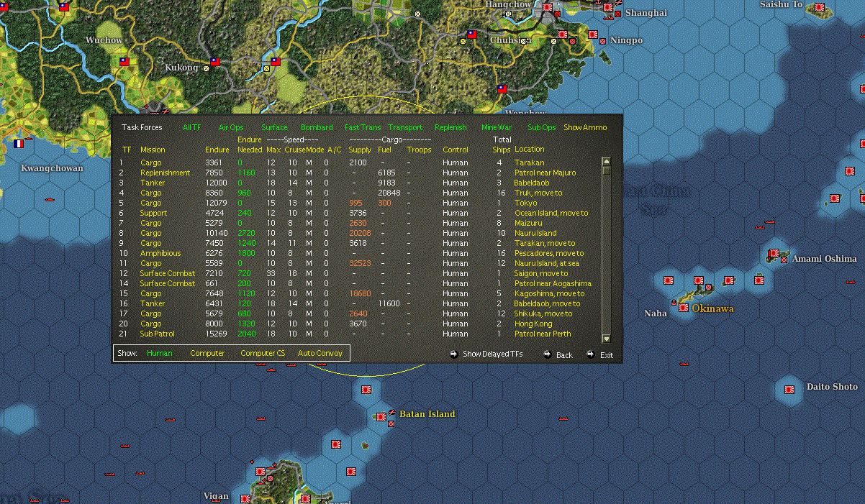Click location 'Truk, move to'
Screen dimensions: 865x504
tap(538, 193)
